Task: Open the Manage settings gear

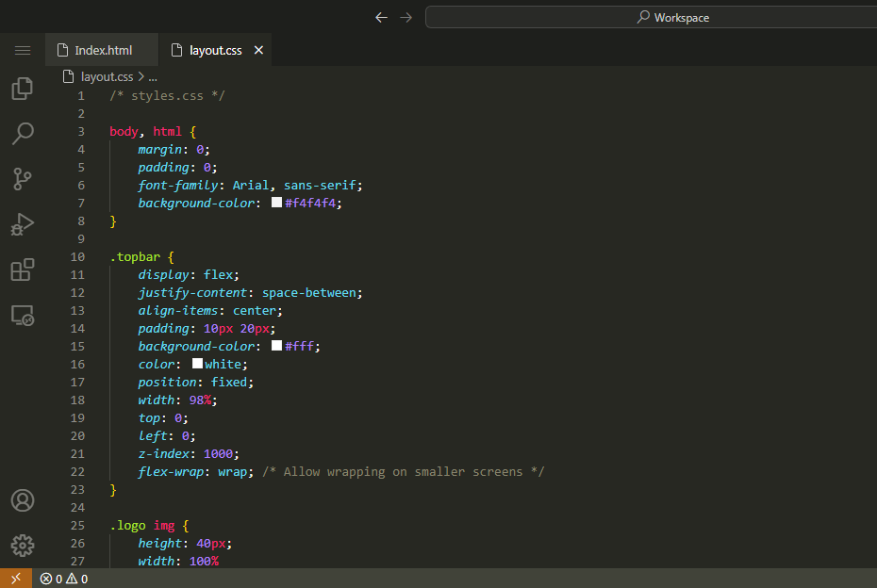Action: 23,546
